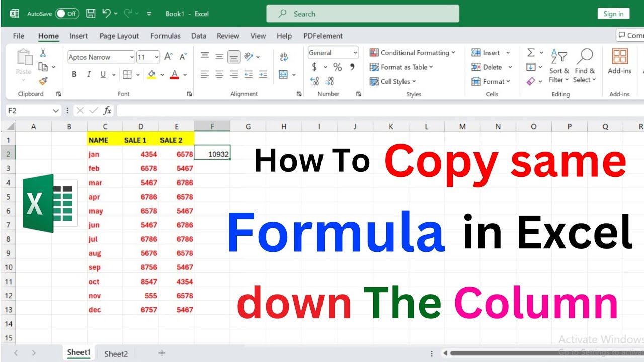This screenshot has width=644, height=362.
Task: Apply the red font color
Action: click(175, 74)
